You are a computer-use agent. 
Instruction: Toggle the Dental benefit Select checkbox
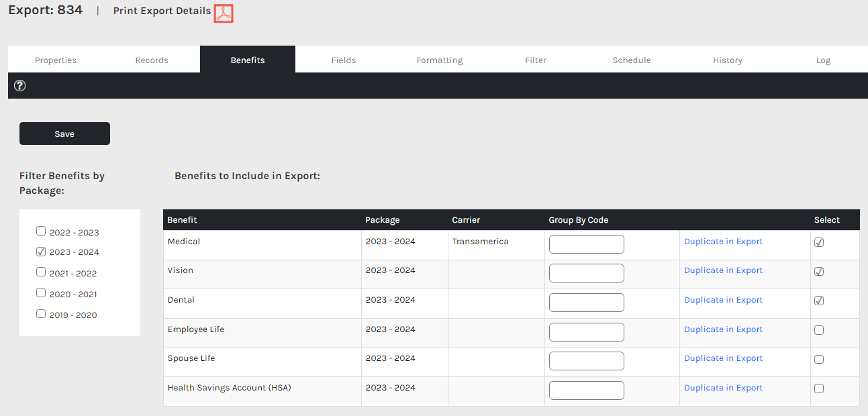tap(819, 301)
